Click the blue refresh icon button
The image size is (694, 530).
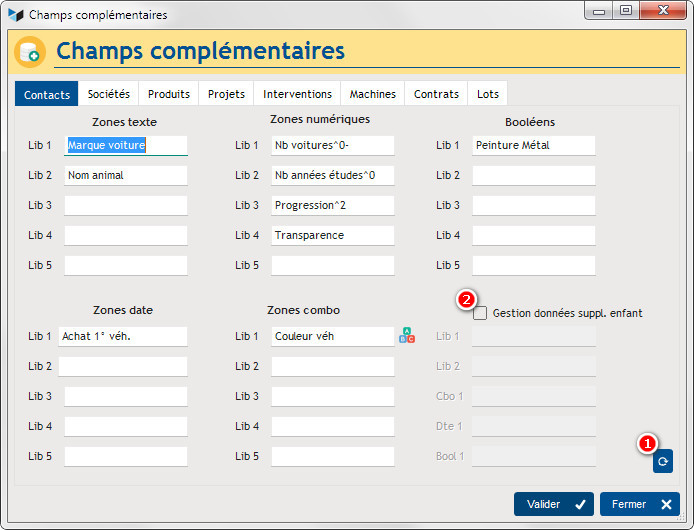pyautogui.click(x=662, y=461)
